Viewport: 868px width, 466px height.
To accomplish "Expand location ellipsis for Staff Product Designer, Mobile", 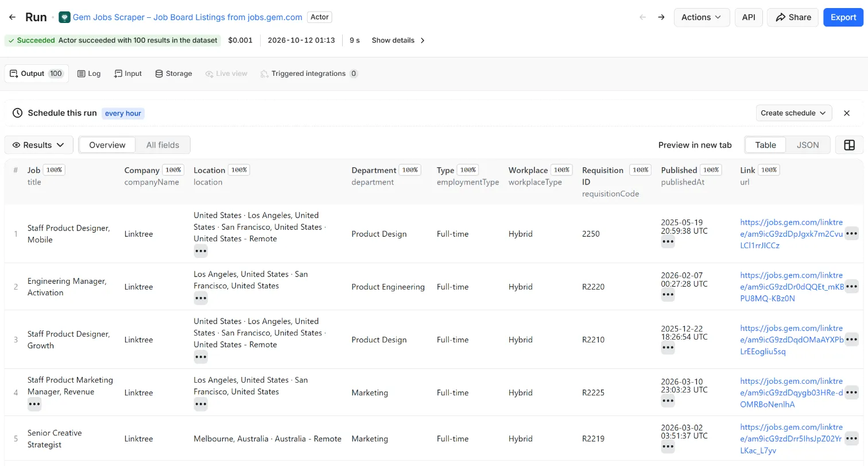I will 200,251.
